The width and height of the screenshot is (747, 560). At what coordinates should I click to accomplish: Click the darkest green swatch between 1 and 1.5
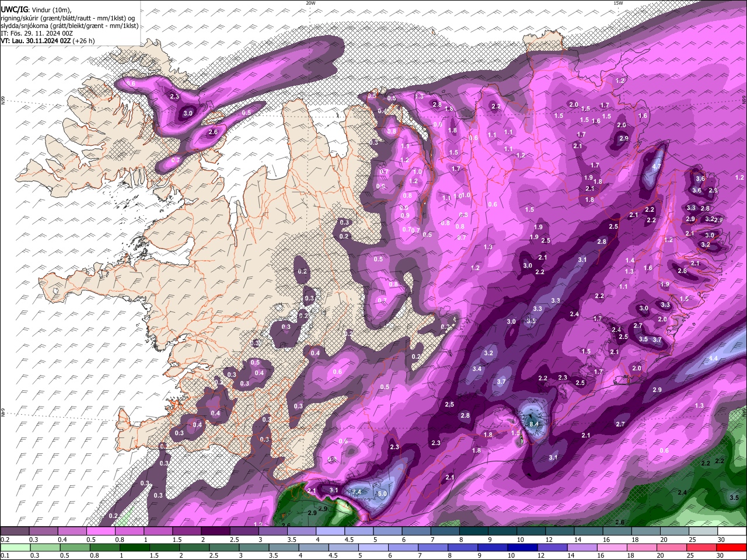pos(135,548)
